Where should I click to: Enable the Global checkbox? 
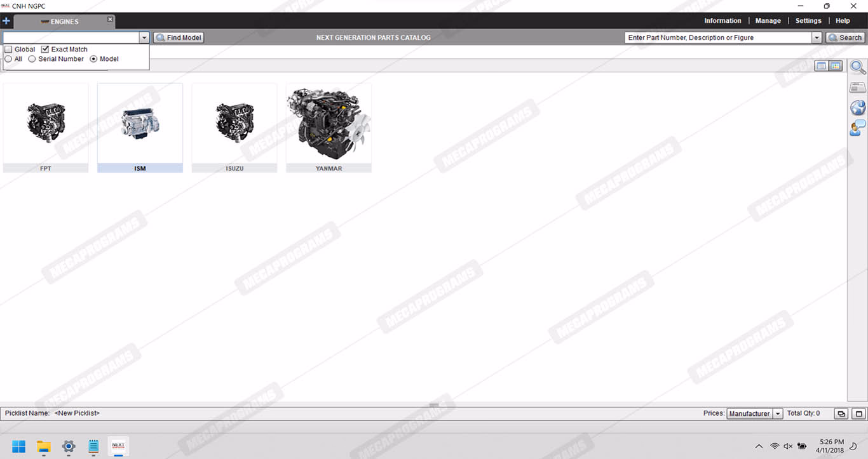(x=8, y=50)
